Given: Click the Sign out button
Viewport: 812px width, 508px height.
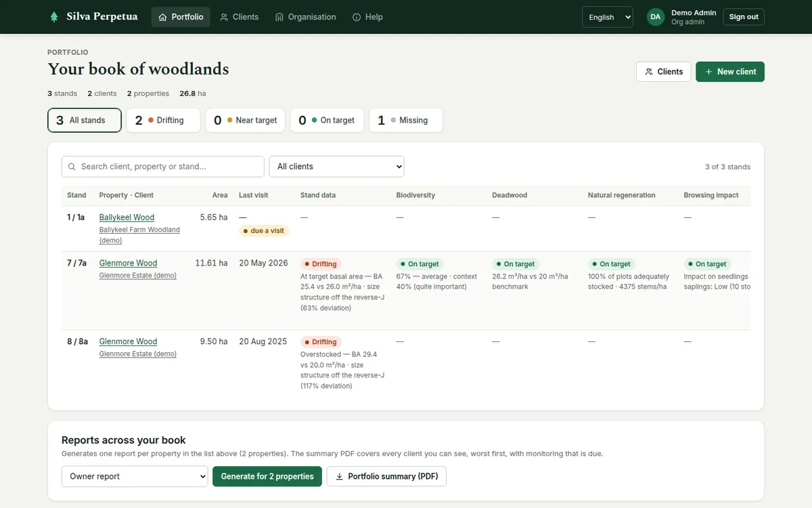Looking at the screenshot, I should (744, 17).
